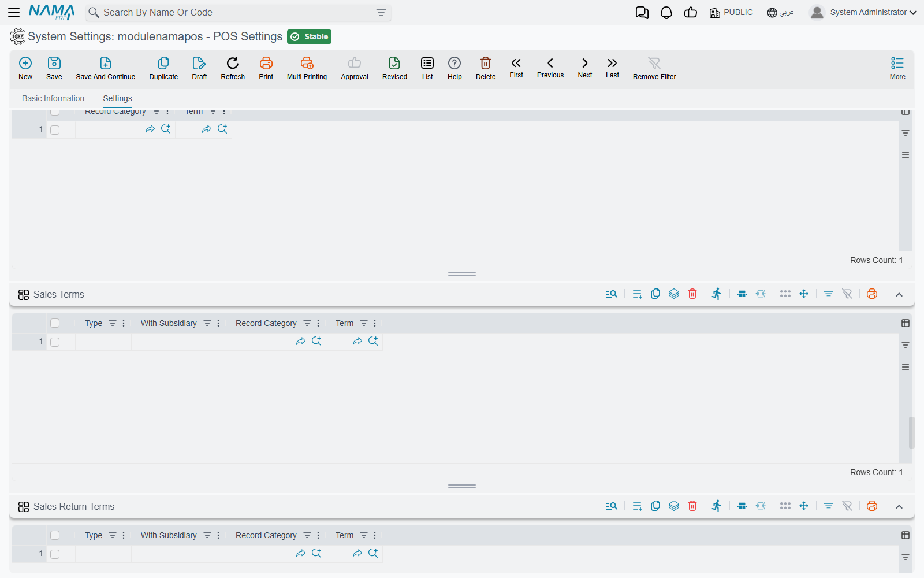924x578 pixels.
Task: Open Term column menu in Sales Terms
Action: pos(375,323)
